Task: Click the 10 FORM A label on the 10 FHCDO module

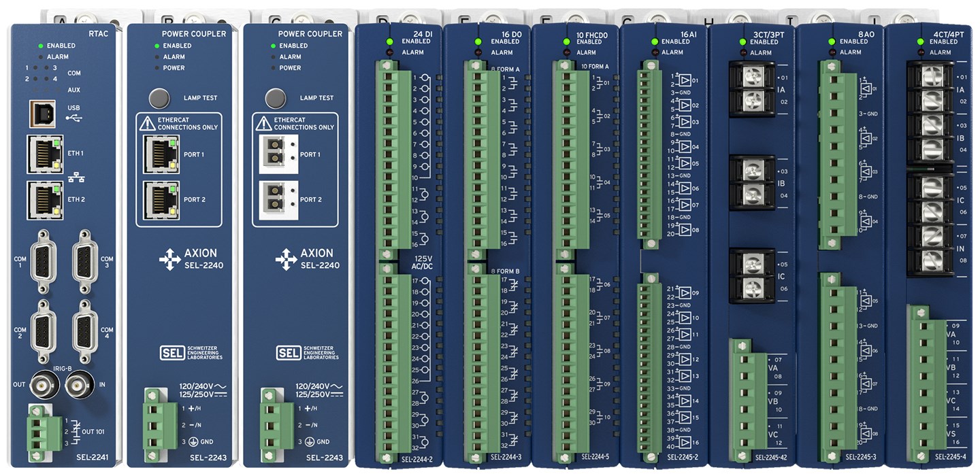Action: click(595, 66)
